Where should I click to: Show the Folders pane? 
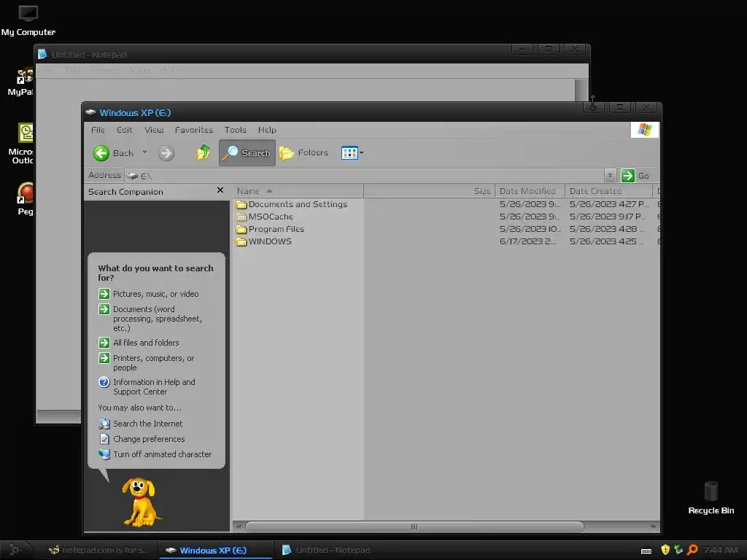(x=304, y=153)
